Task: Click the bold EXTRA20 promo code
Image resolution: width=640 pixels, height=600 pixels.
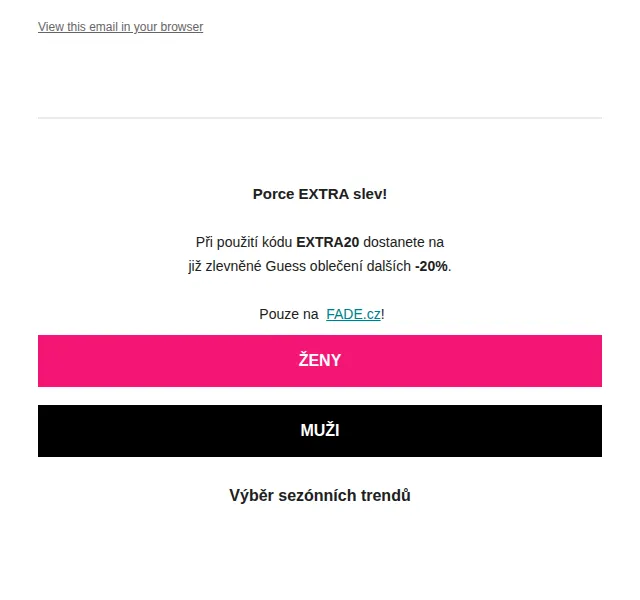Action: point(327,242)
